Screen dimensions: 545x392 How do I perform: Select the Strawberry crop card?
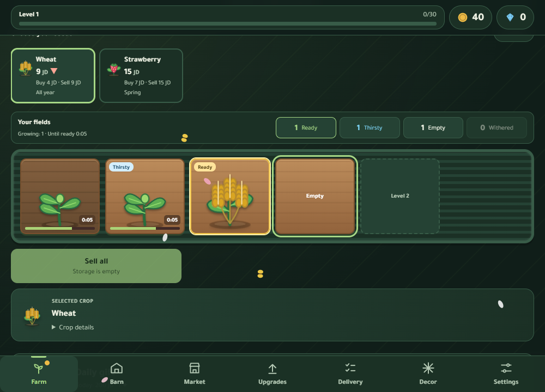(141, 76)
